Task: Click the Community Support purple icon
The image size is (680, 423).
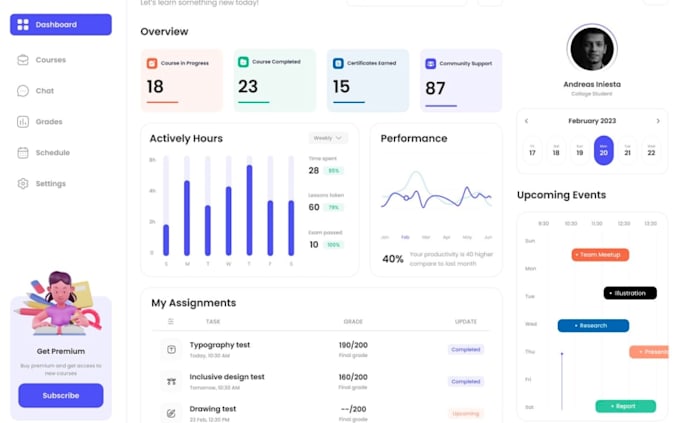Action: point(431,64)
